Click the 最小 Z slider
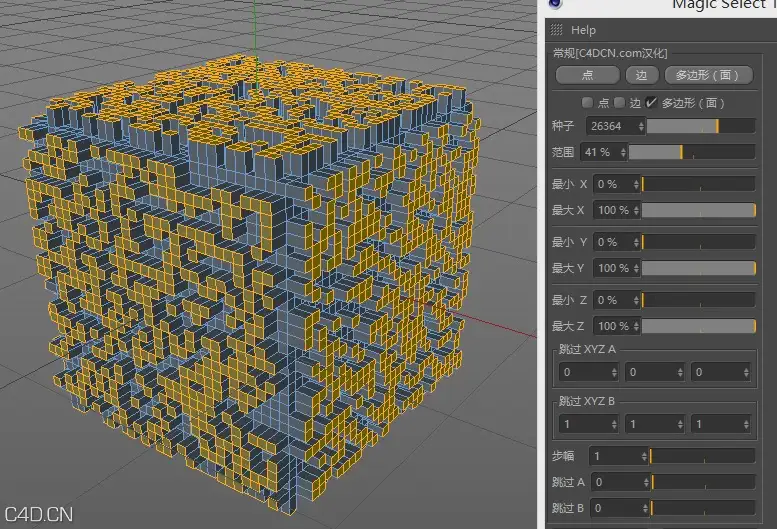The image size is (777, 529). pyautogui.click(x=699, y=300)
